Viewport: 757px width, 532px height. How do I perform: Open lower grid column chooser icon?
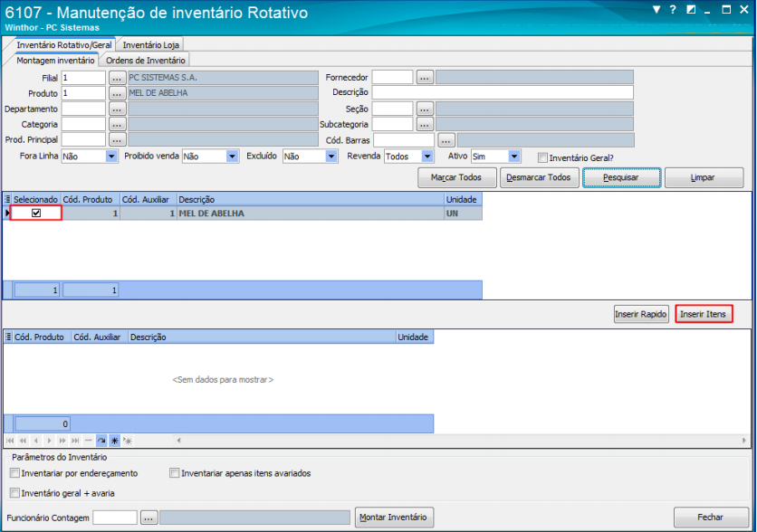coord(8,337)
